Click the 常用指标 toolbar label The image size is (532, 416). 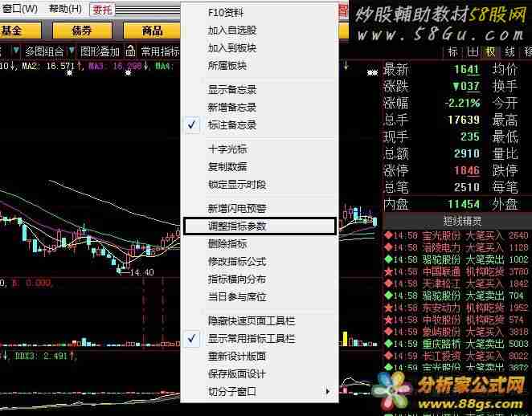(x=160, y=51)
